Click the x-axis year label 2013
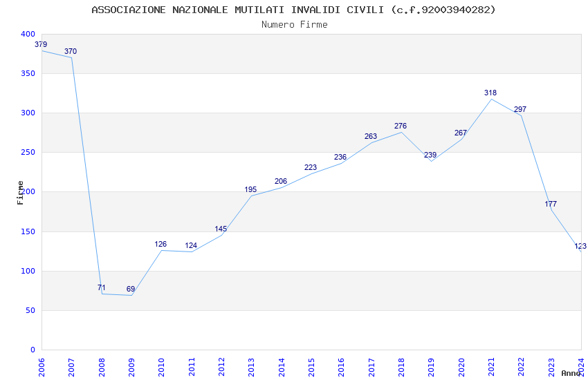 [x=252, y=368]
